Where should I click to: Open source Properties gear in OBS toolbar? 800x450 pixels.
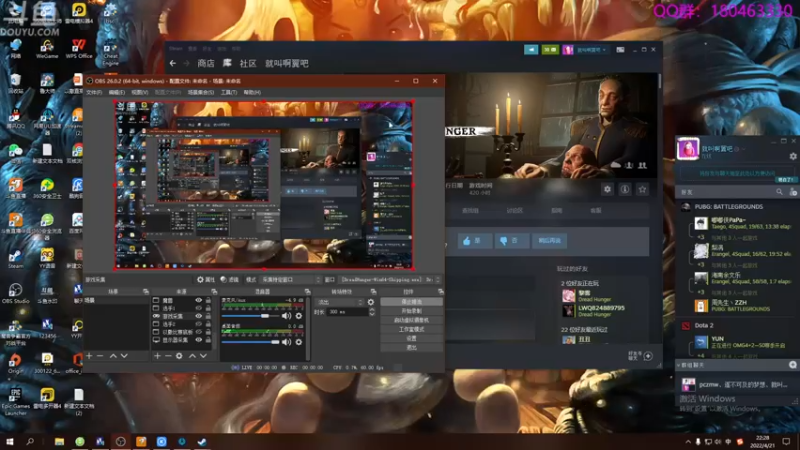(x=205, y=280)
